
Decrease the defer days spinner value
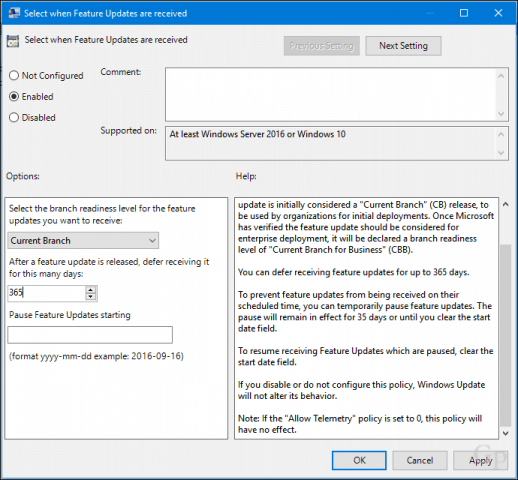pos(91,297)
